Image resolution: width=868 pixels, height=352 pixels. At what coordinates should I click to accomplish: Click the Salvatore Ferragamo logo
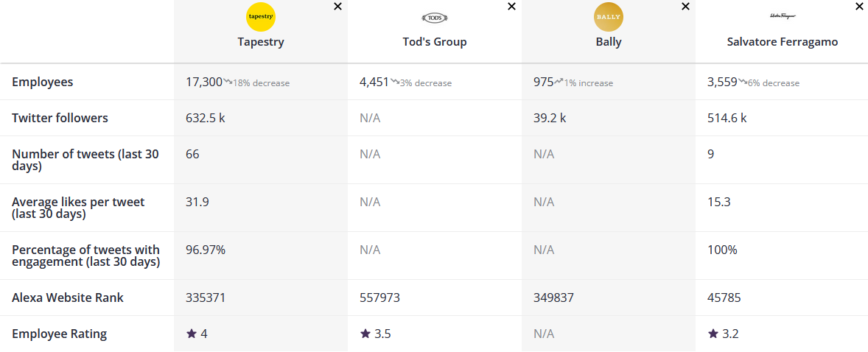point(782,15)
